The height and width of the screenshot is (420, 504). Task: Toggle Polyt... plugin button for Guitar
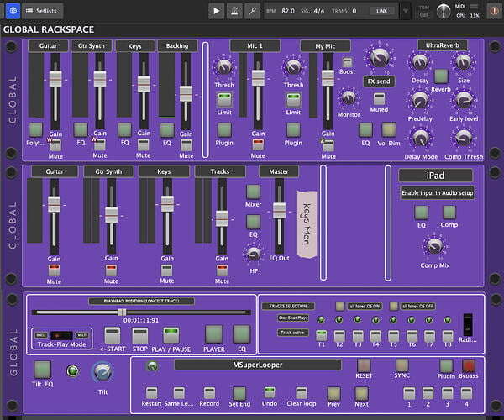35,130
